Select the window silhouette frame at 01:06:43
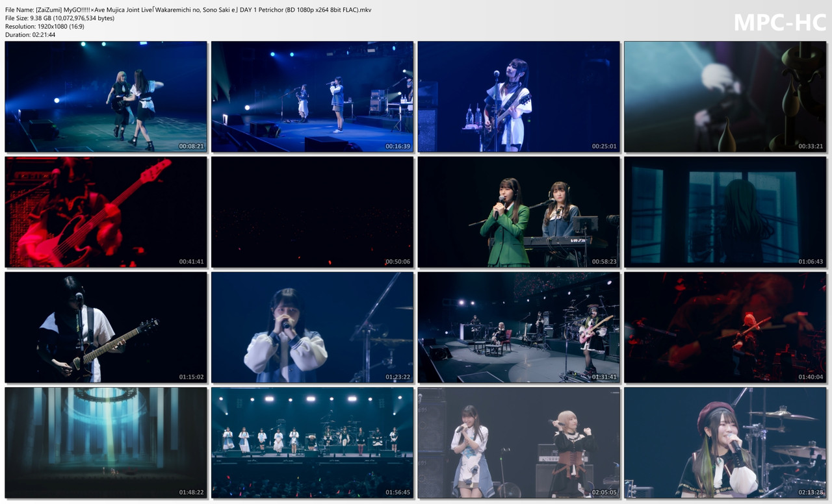This screenshot has height=504, width=832. [725, 212]
